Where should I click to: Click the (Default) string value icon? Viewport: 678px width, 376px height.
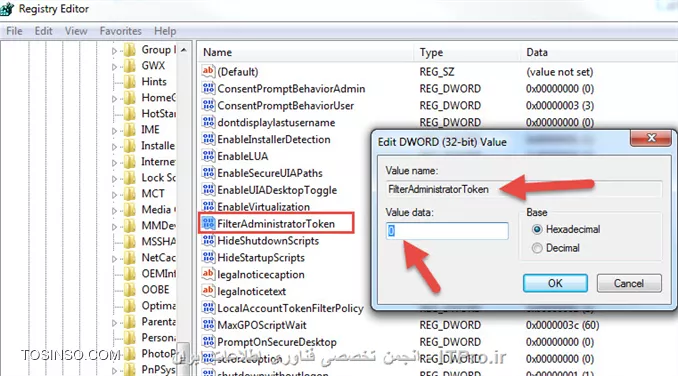(x=208, y=71)
